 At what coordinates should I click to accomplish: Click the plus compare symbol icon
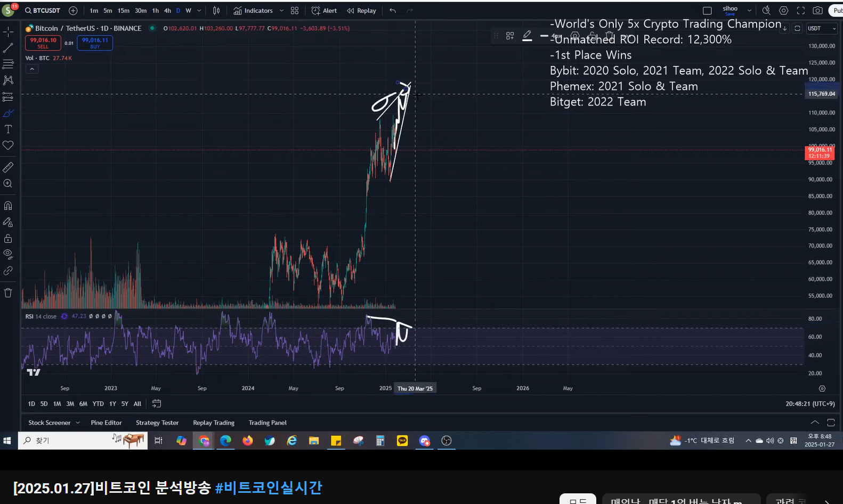(73, 11)
